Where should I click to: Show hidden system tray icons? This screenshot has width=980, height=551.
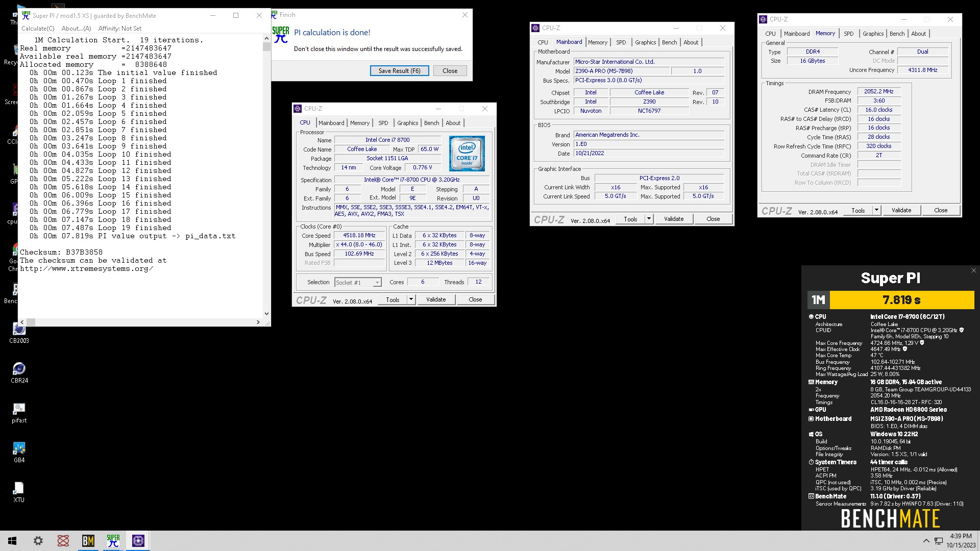coord(926,541)
